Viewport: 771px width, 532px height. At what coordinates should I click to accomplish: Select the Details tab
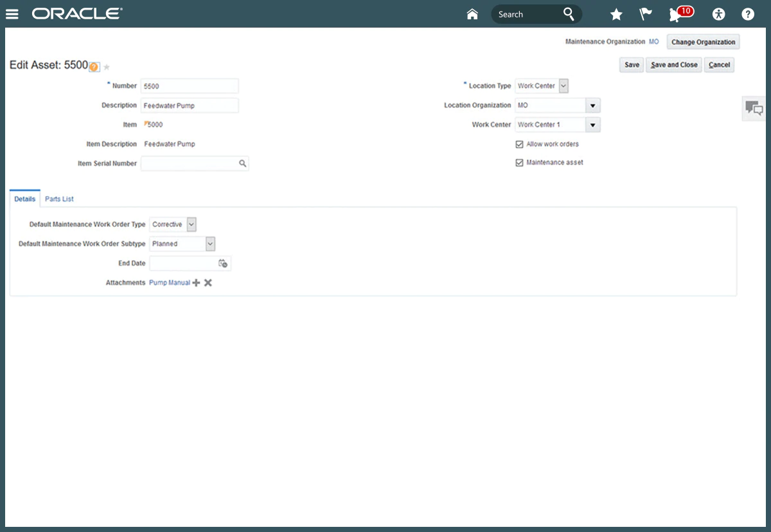point(25,199)
